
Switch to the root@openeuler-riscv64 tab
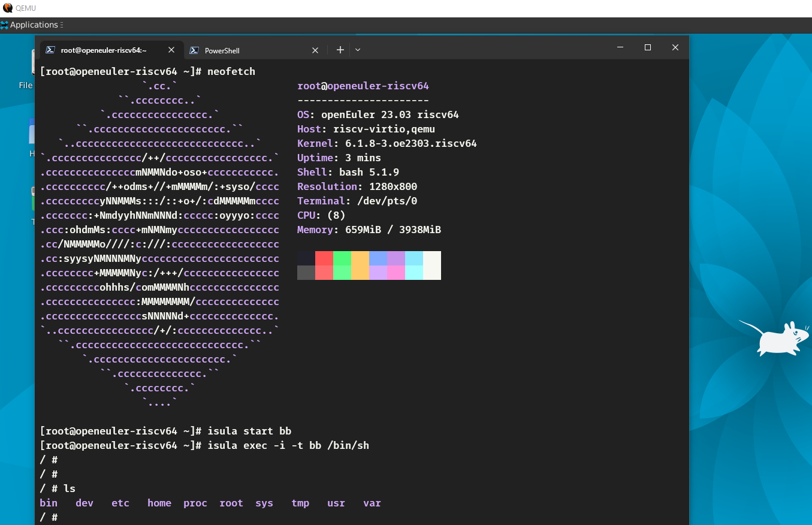103,50
